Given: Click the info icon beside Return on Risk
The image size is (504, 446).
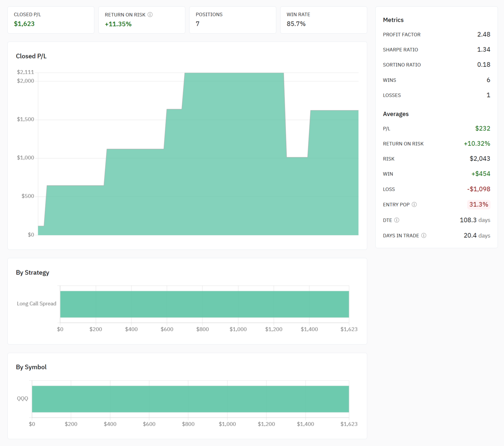Looking at the screenshot, I should (150, 15).
